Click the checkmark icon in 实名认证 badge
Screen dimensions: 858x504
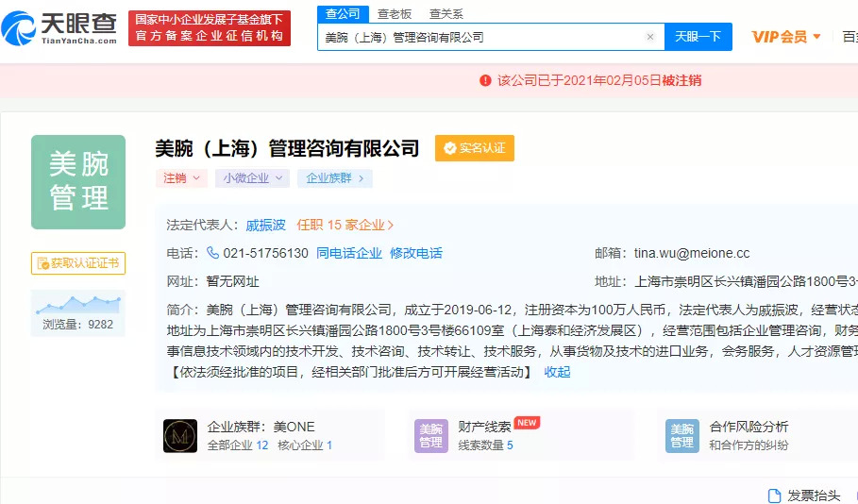450,148
